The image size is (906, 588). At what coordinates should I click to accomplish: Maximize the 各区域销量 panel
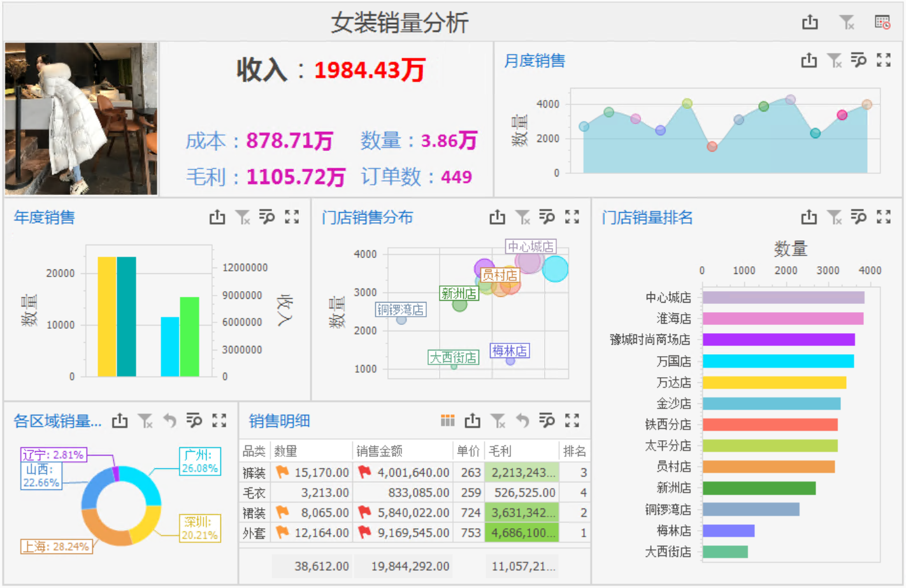[219, 420]
